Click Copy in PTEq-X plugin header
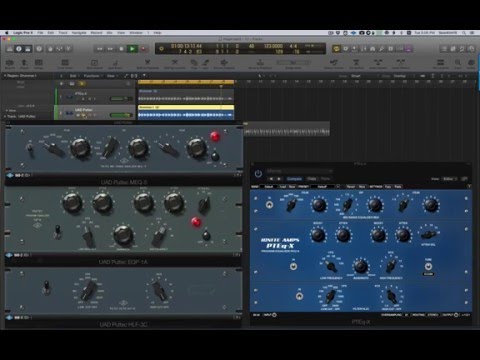480x360 pixels. coord(312,179)
